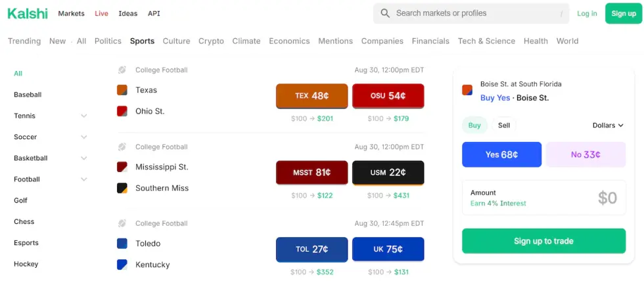Click the search magnifier icon
644x281 pixels.
[385, 13]
